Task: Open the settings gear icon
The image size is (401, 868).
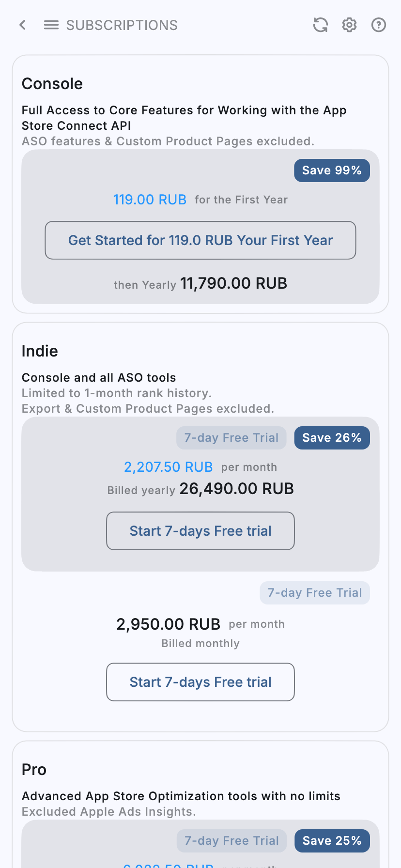Action: click(349, 25)
